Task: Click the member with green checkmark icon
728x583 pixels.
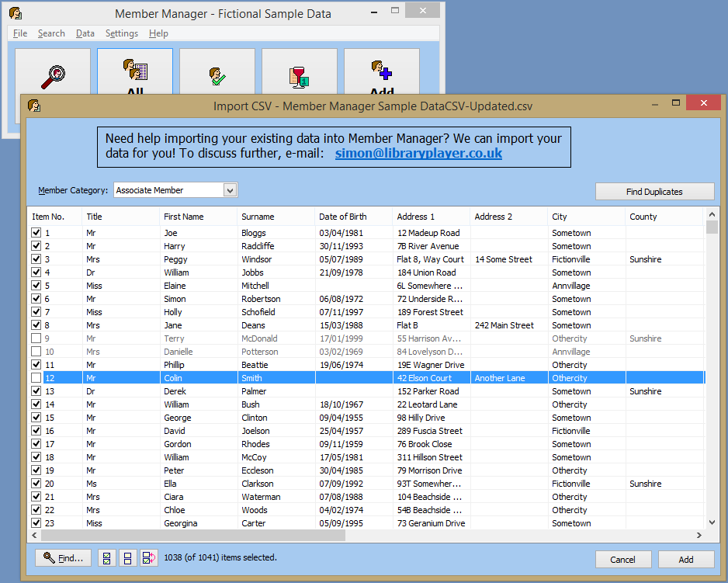Action: pyautogui.click(x=217, y=77)
